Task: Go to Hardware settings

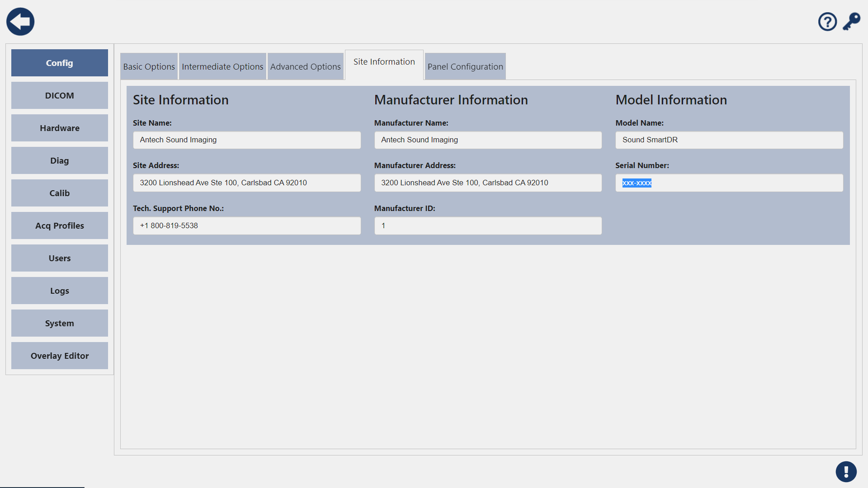Action: pyautogui.click(x=60, y=128)
